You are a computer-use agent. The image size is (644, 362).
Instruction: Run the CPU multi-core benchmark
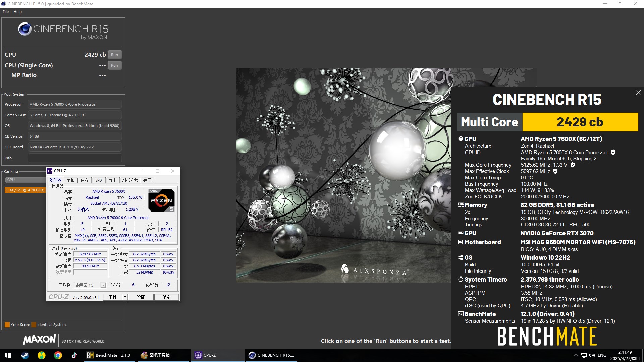coord(114,55)
